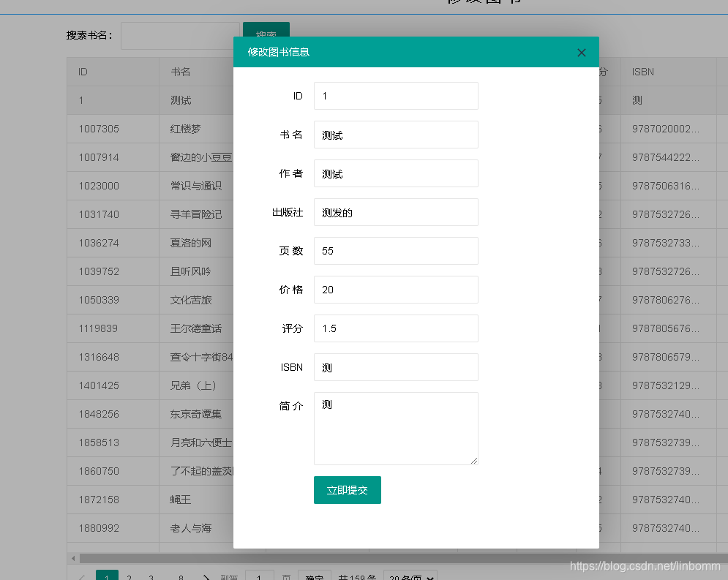Click the 搜索书名 search input
This screenshot has height=580, width=728.
[x=180, y=36]
